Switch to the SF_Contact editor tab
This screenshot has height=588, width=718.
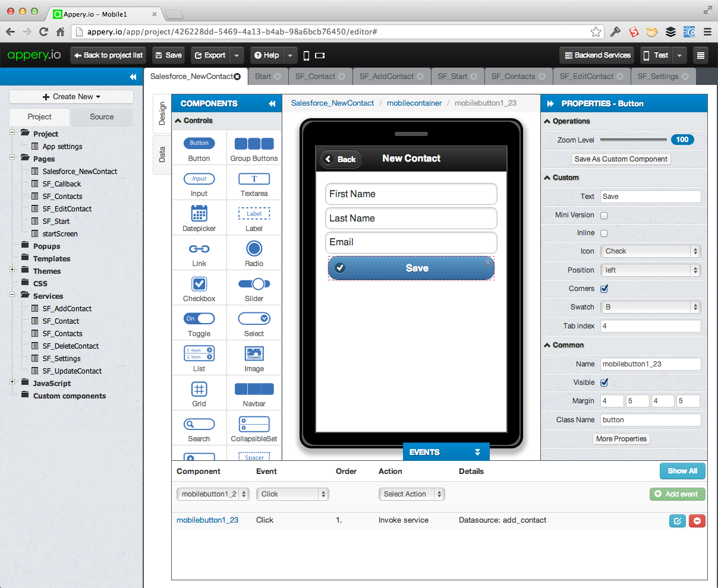320,77
